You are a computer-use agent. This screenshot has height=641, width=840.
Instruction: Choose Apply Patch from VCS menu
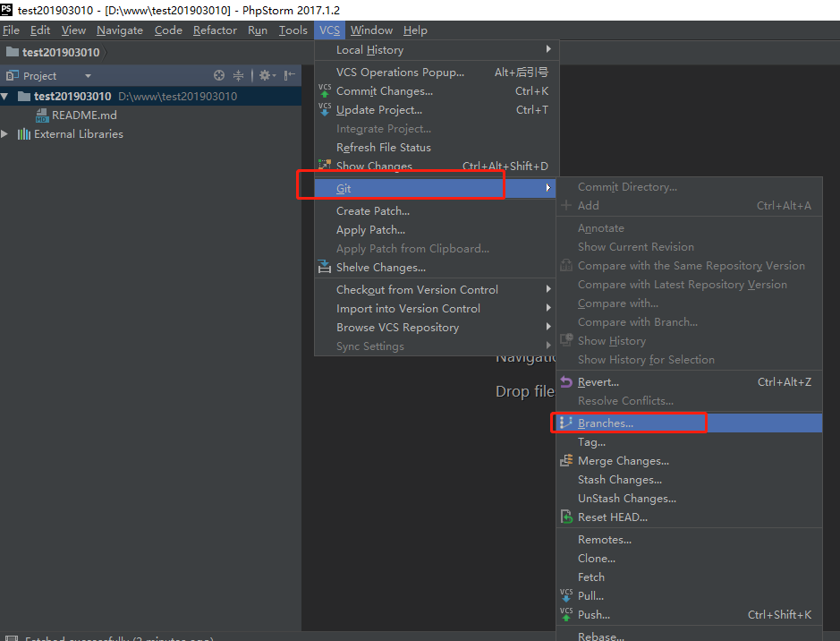435,230
